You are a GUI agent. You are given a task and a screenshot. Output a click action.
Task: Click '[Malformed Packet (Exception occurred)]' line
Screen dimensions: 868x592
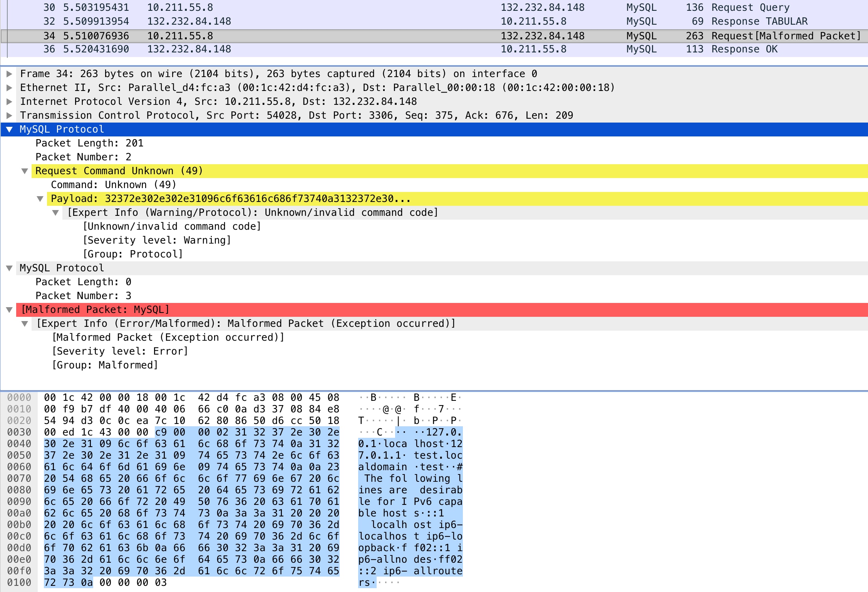click(168, 337)
